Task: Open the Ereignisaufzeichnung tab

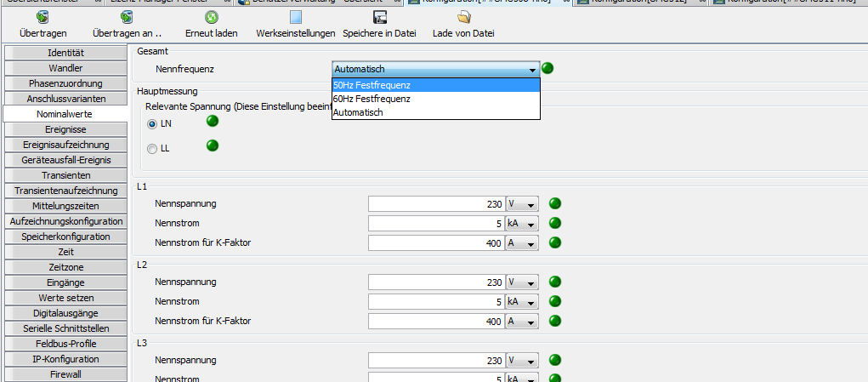Action: [65, 145]
